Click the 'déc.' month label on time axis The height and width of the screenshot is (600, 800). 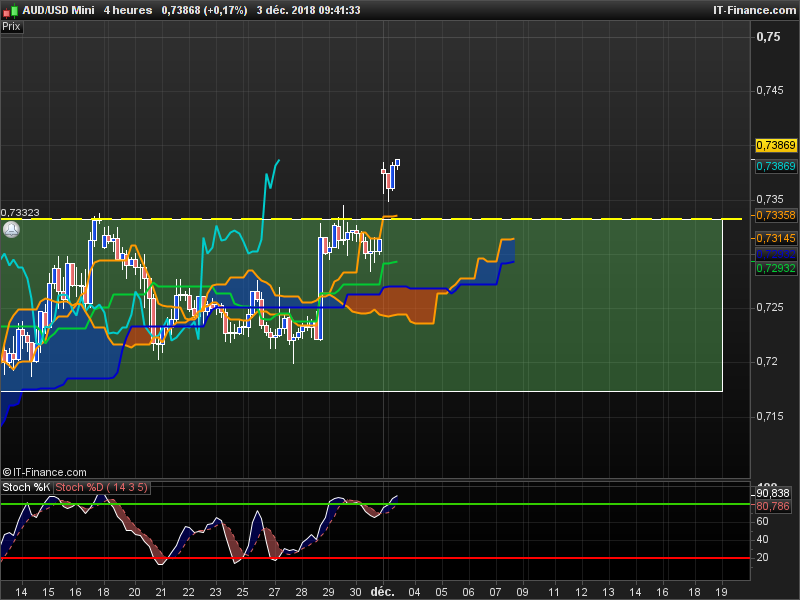383,592
